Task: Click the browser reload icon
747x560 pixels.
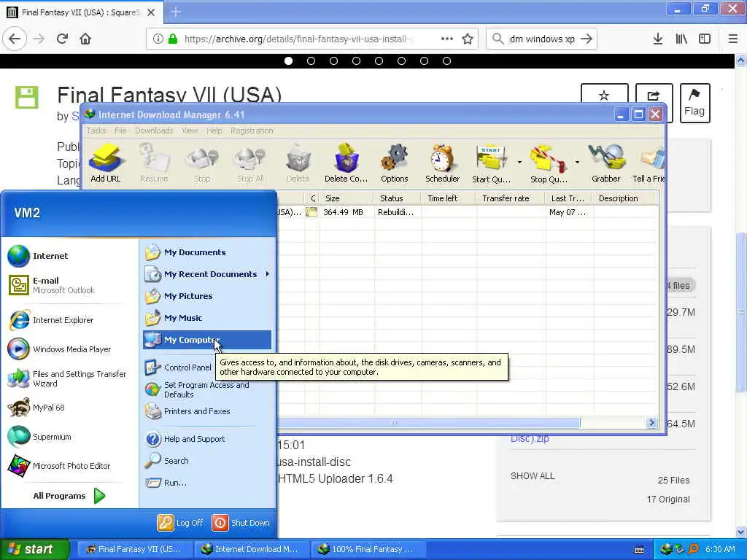Action: pyautogui.click(x=62, y=39)
